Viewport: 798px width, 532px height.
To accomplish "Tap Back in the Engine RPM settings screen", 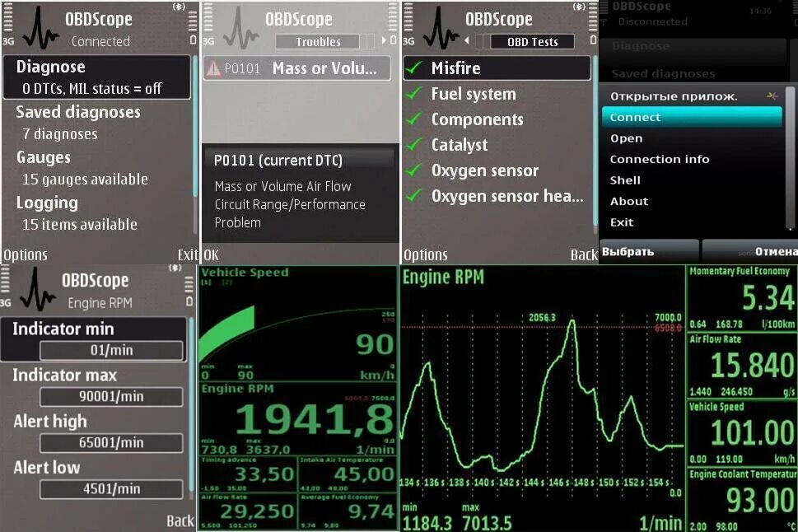I will [180, 520].
